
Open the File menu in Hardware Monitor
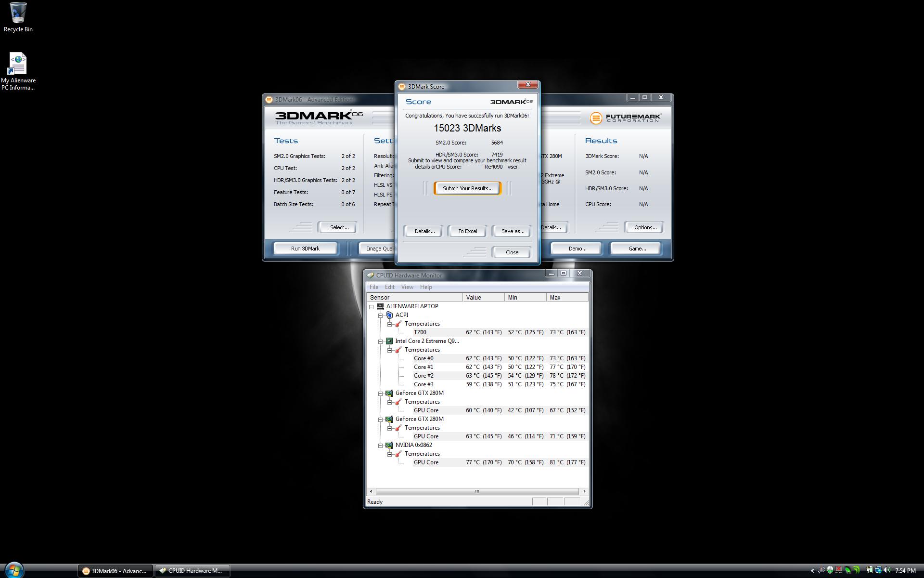(x=374, y=287)
